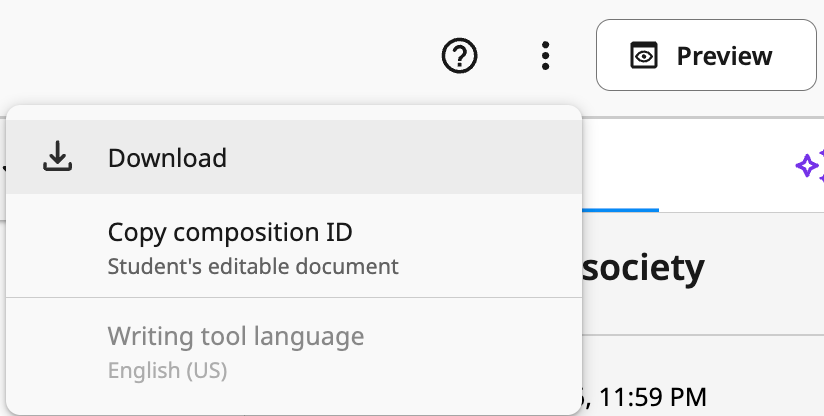Screen dimensions: 824x416
Task: Click the "Student's editable document" subtitle
Action: click(253, 266)
